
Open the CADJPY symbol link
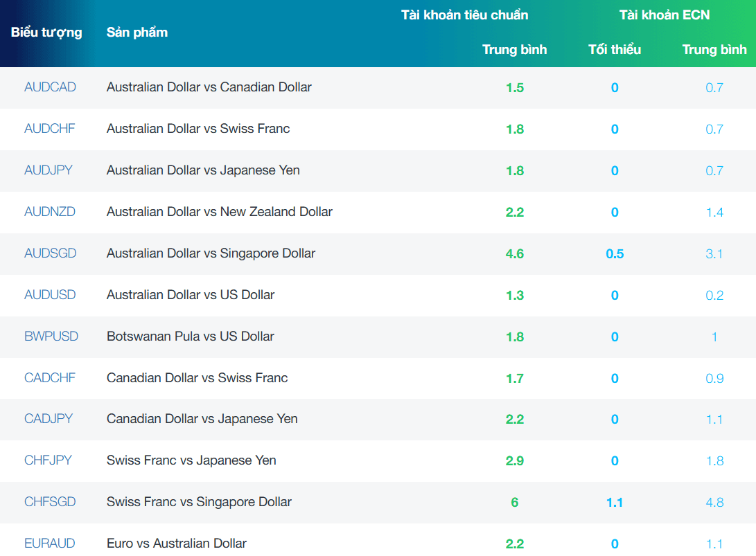(x=49, y=418)
